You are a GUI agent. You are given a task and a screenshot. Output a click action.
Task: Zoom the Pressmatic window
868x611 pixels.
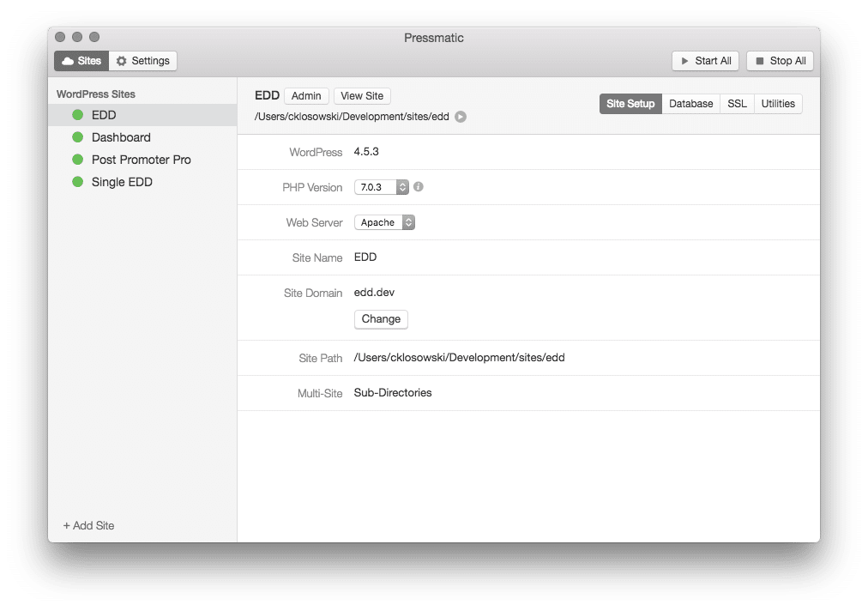pyautogui.click(x=94, y=37)
